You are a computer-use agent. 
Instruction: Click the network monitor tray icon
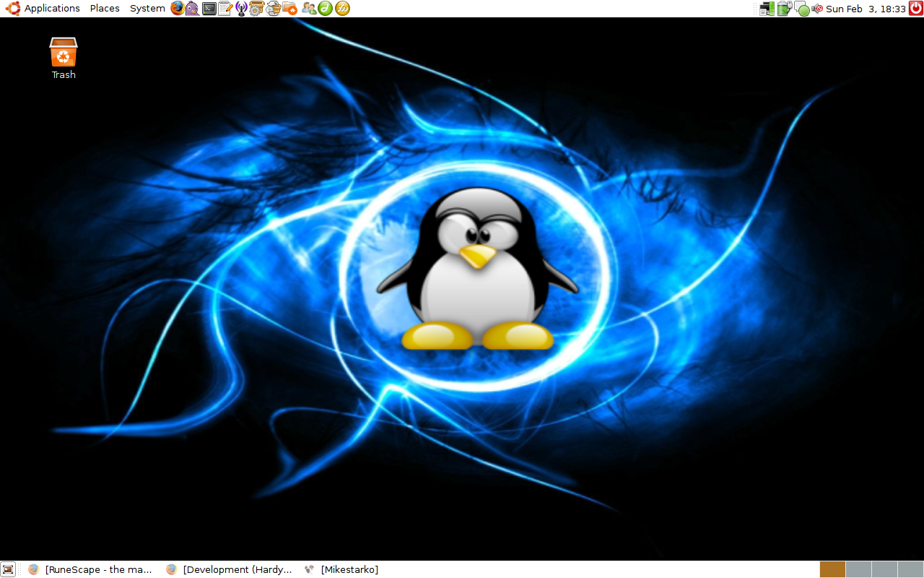tap(767, 9)
